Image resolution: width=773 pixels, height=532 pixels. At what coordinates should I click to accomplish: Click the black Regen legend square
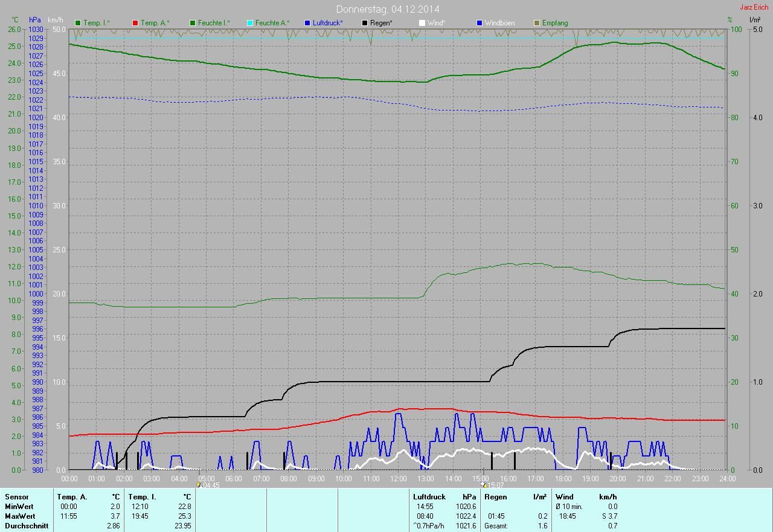click(365, 23)
